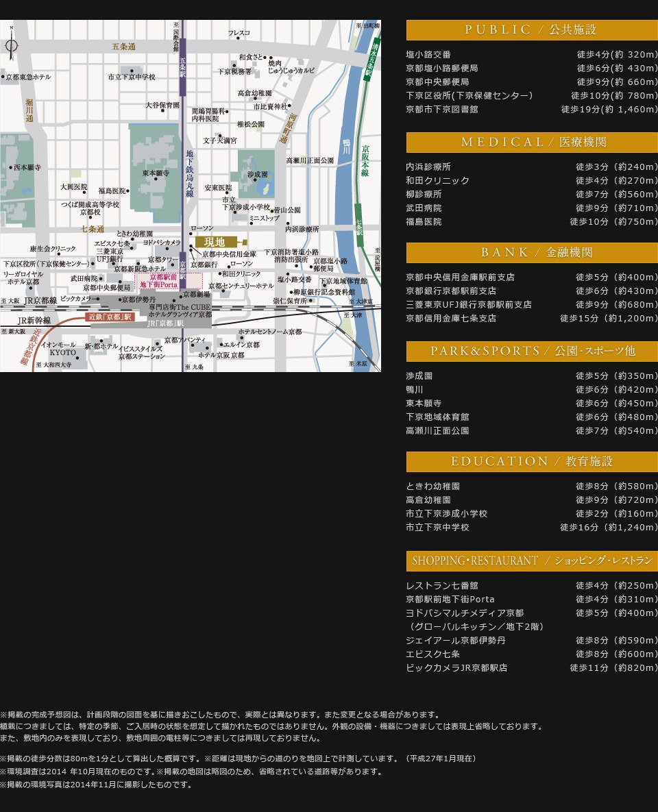Select the PUBLIC / 公共施設 header
This screenshot has height=812, width=658.
coord(531,29)
